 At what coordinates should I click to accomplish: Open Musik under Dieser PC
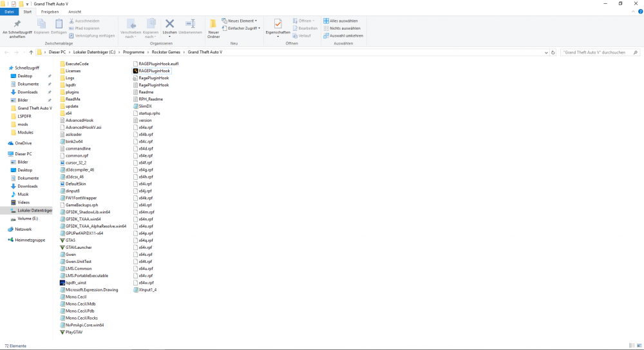coord(20,195)
